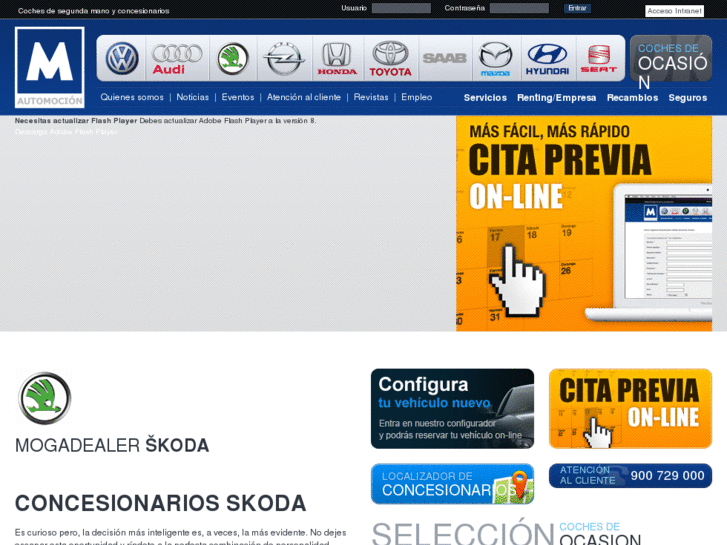Screen dimensions: 727x545
Task: Click small Cita Previa On-line button
Action: pos(631,409)
